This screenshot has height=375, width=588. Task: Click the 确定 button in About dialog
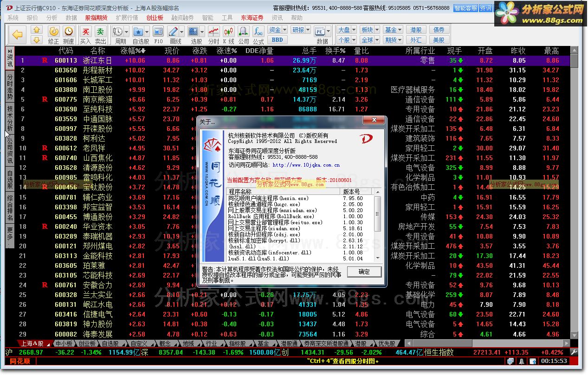pos(364,272)
